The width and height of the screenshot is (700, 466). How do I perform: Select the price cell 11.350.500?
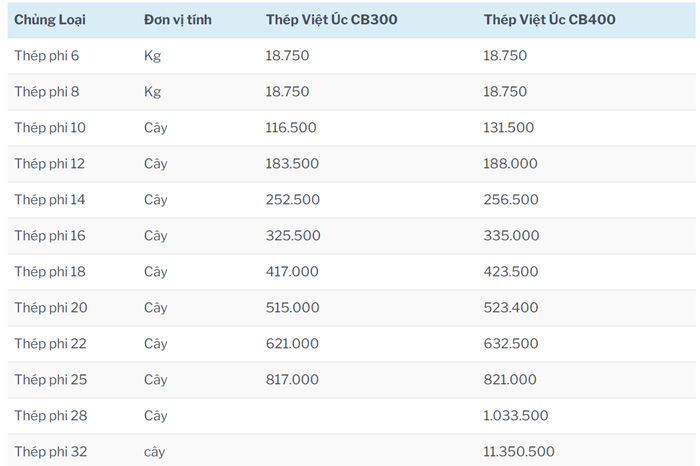click(519, 452)
